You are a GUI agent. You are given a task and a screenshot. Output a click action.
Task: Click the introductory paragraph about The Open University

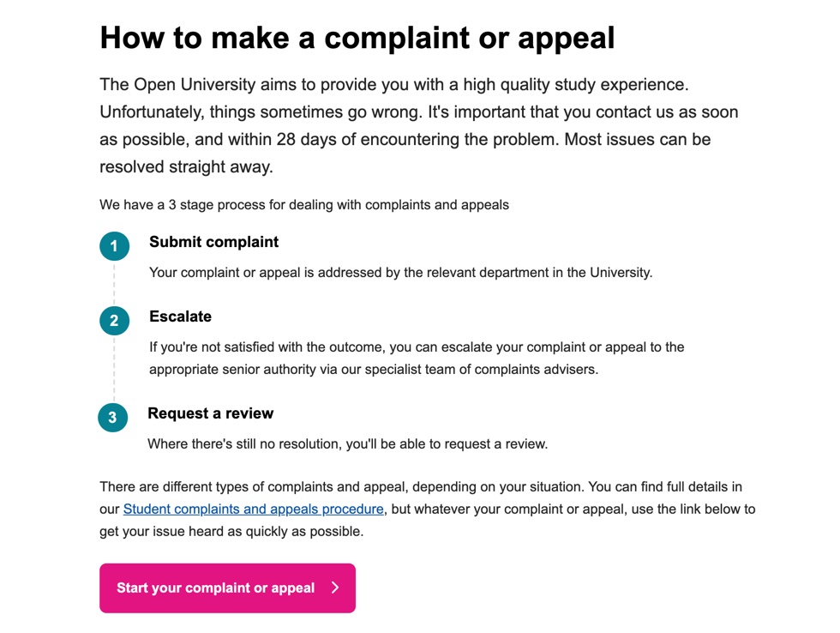click(x=418, y=125)
